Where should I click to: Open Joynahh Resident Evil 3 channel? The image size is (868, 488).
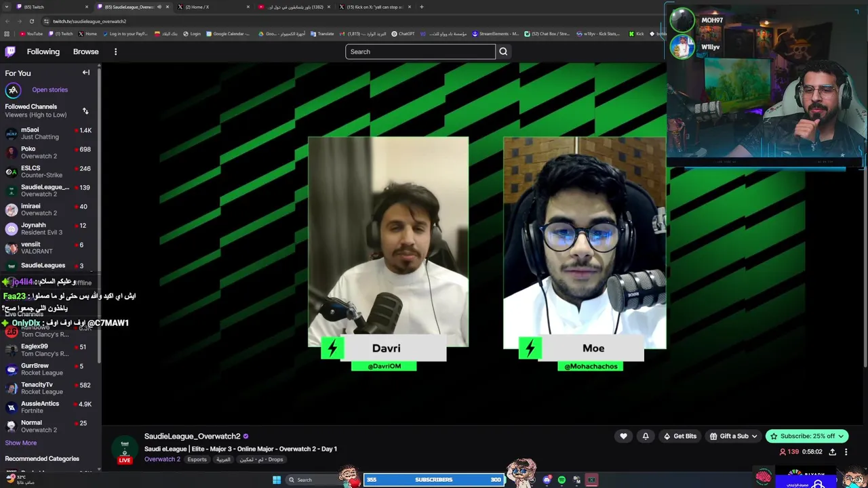49,228
